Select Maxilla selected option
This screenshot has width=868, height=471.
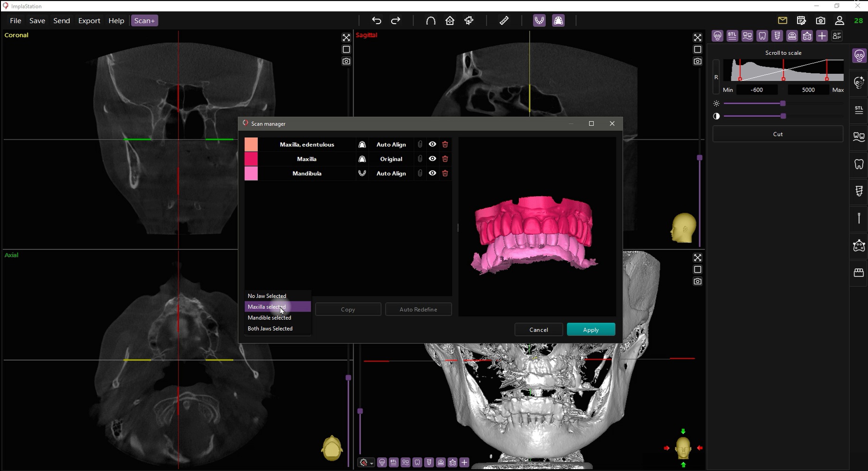pos(278,307)
